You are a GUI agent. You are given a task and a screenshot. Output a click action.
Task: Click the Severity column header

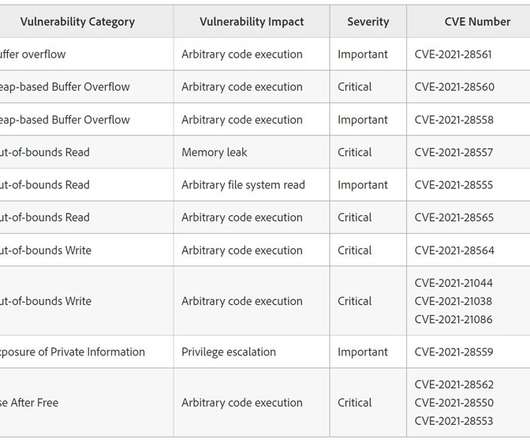pyautogui.click(x=368, y=22)
